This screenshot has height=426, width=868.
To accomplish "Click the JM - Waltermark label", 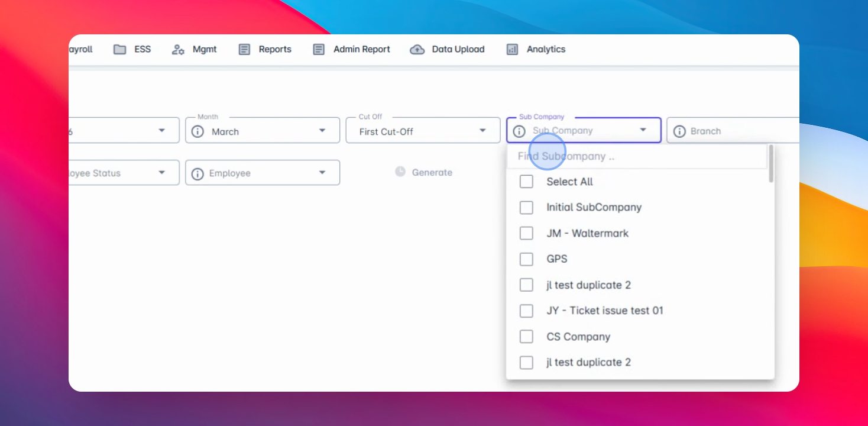I will pyautogui.click(x=587, y=234).
